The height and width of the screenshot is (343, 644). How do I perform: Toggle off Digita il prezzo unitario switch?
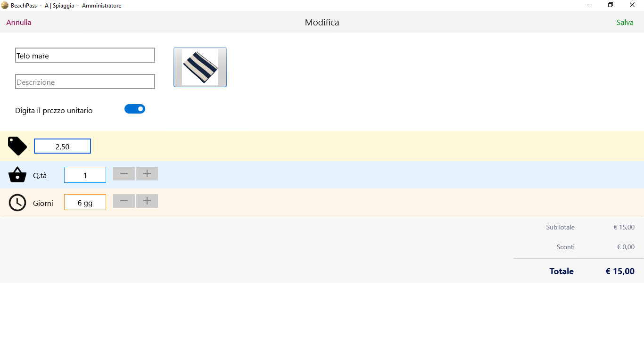[x=135, y=109]
